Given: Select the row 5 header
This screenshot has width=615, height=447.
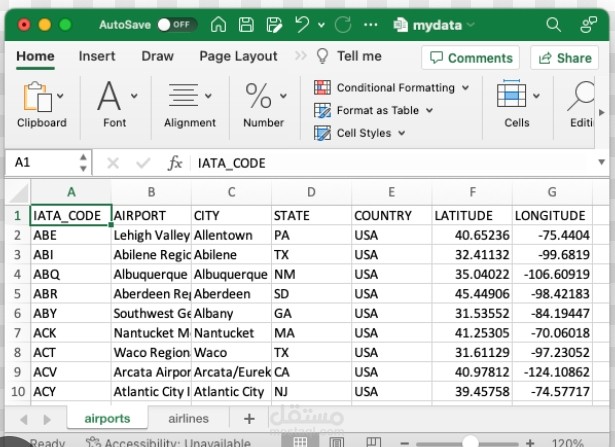Looking at the screenshot, I should point(18,294).
